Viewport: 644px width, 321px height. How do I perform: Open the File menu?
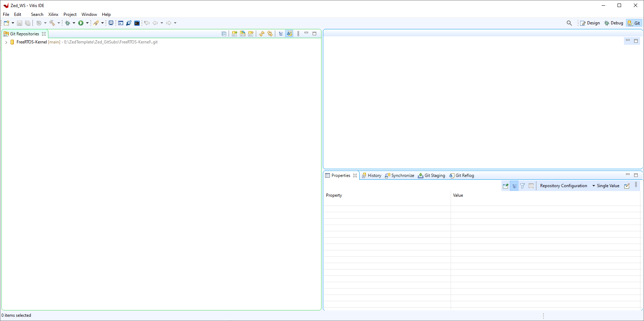click(6, 14)
